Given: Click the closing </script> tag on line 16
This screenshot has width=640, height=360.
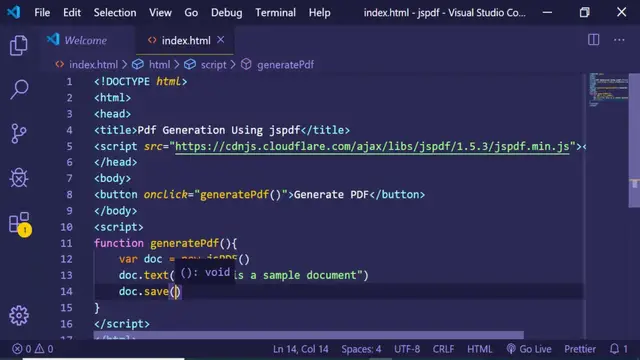Looking at the screenshot, I should [x=122, y=324].
